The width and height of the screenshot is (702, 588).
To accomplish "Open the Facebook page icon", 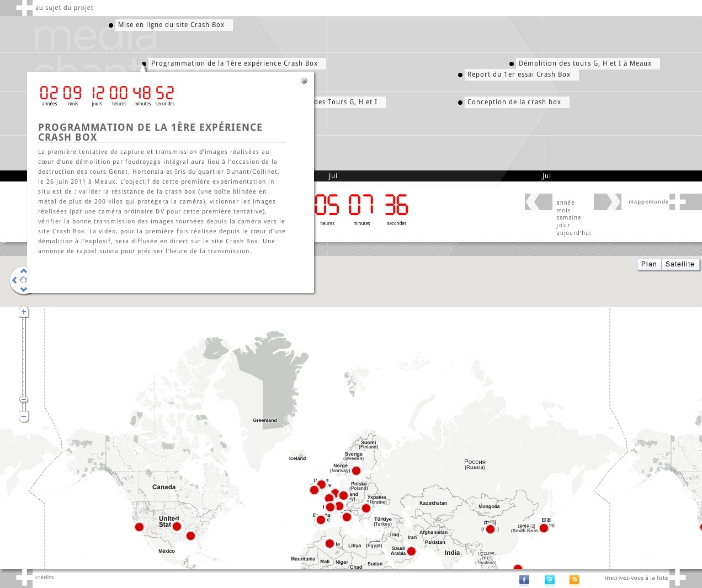I will tap(524, 580).
